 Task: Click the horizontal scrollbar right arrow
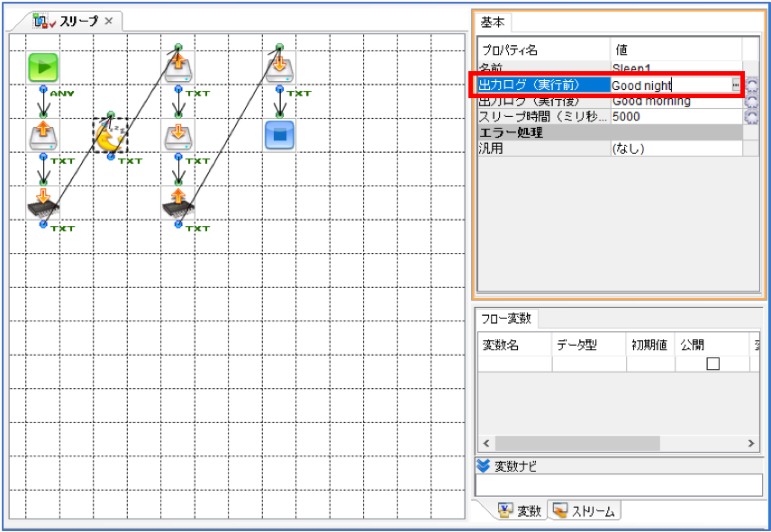pyautogui.click(x=751, y=443)
